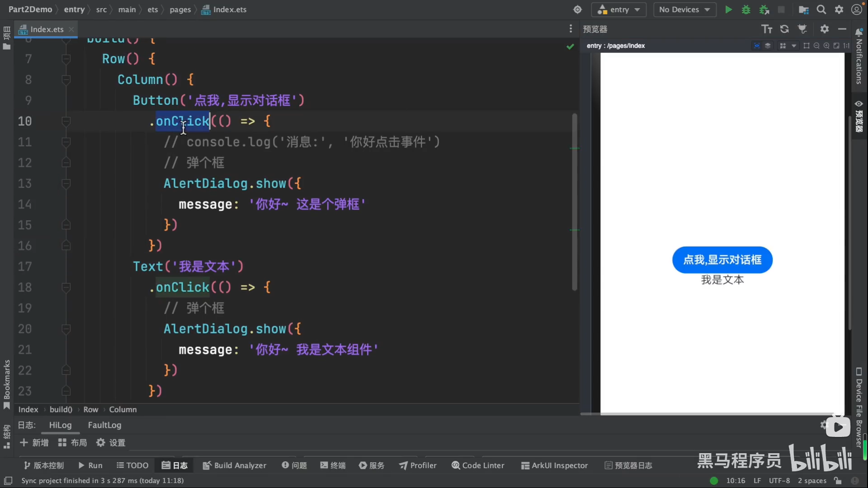
Task: Toggle the 结构 structure side panel
Action: point(7,436)
